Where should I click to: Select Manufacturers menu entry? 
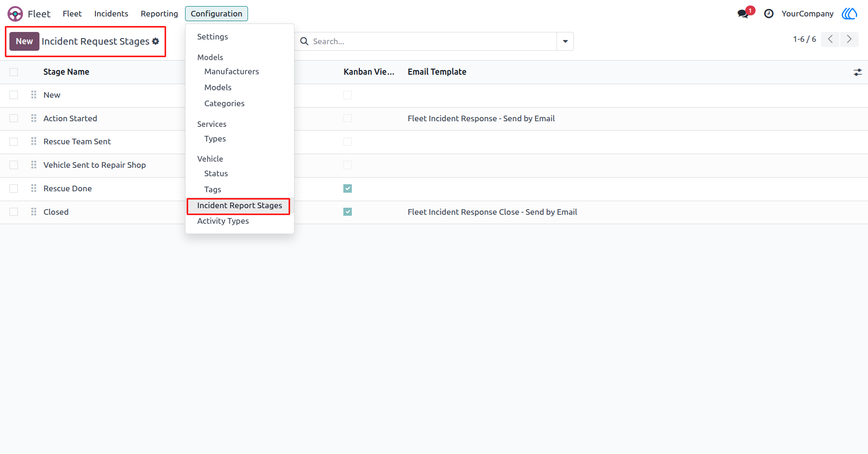[x=232, y=71]
